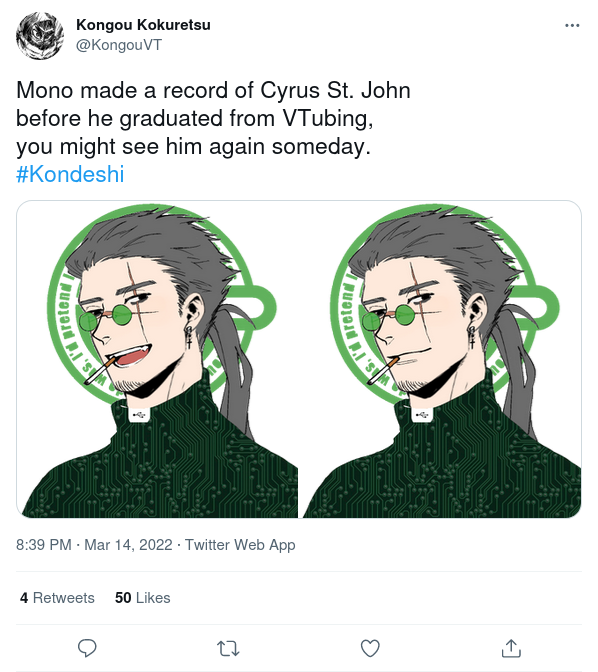Click the tweet text about Cyrus St. John
598x672 pixels.
[x=213, y=118]
